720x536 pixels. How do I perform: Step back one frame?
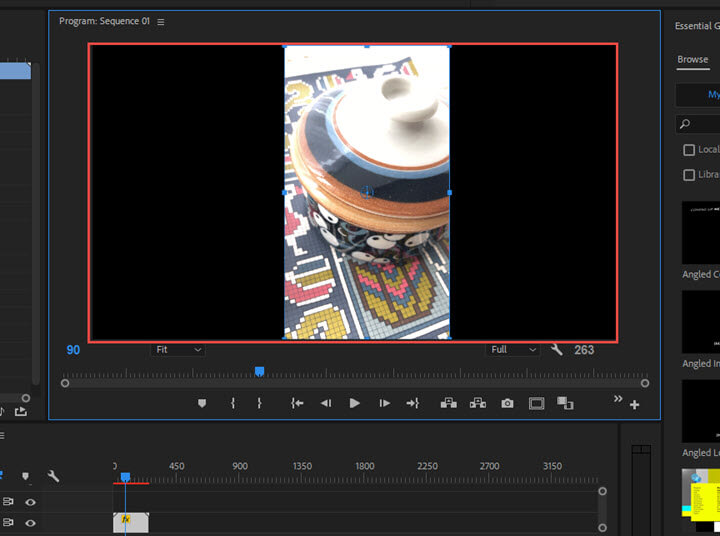[325, 403]
